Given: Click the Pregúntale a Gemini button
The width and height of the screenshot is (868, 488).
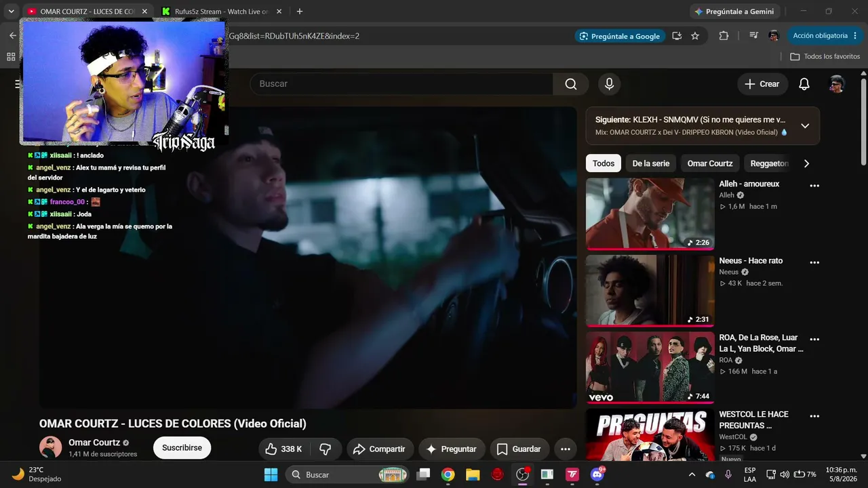Looking at the screenshot, I should pyautogui.click(x=735, y=12).
